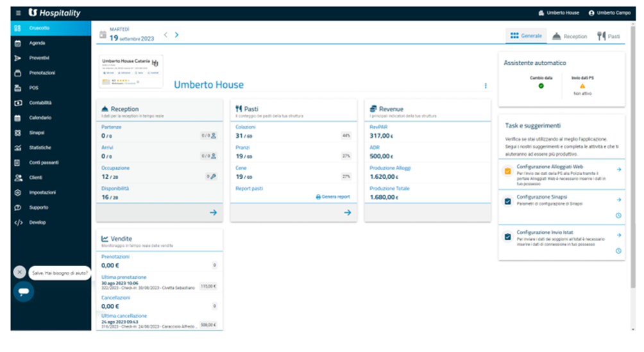644x352 pixels.
Task: Select POS in the sidebar
Action: tap(51, 88)
